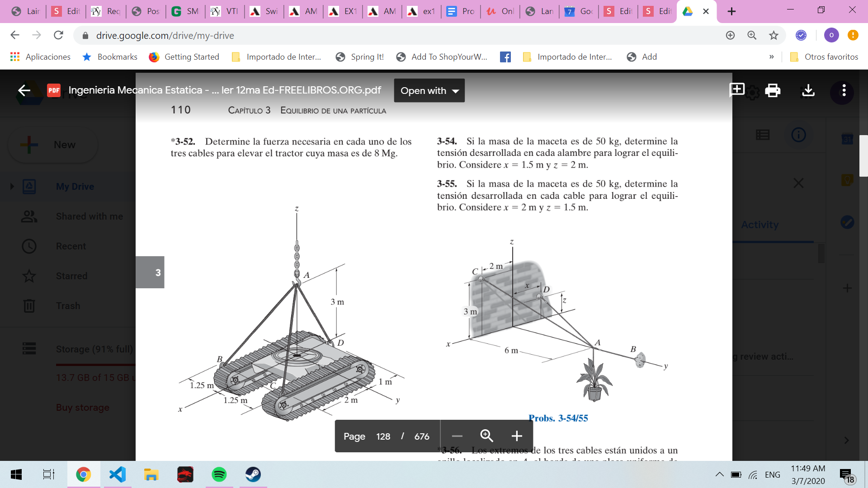Click the back arrow to close PDF preview

[24, 90]
